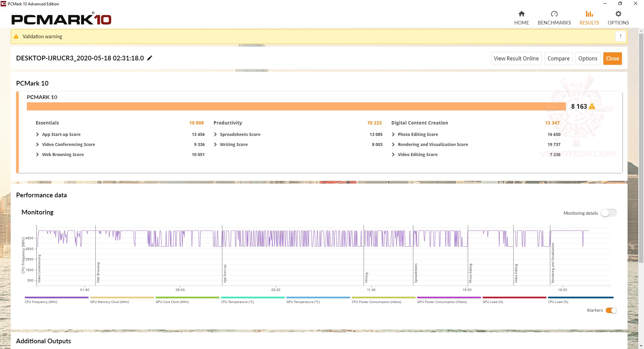The image size is (644, 349).
Task: Click the Home house icon
Action: coord(522,14)
